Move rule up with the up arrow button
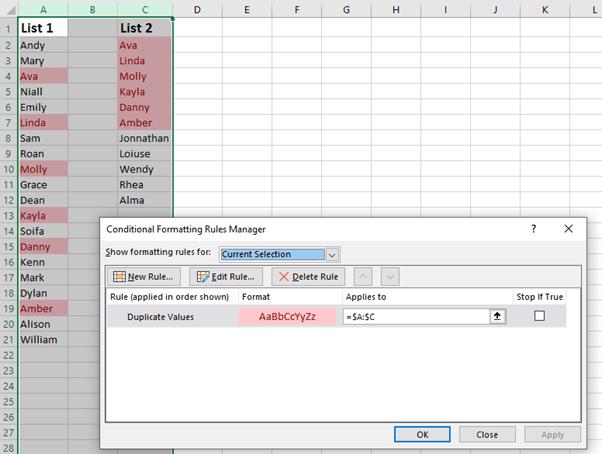The image size is (602, 454). pyautogui.click(x=363, y=277)
